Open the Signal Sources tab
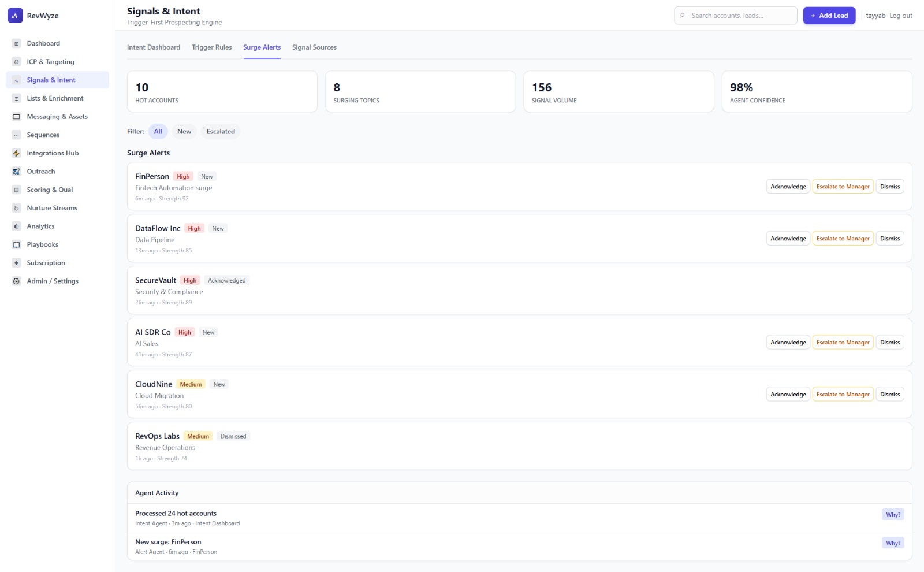Viewport: 924px width, 572px height. (314, 47)
